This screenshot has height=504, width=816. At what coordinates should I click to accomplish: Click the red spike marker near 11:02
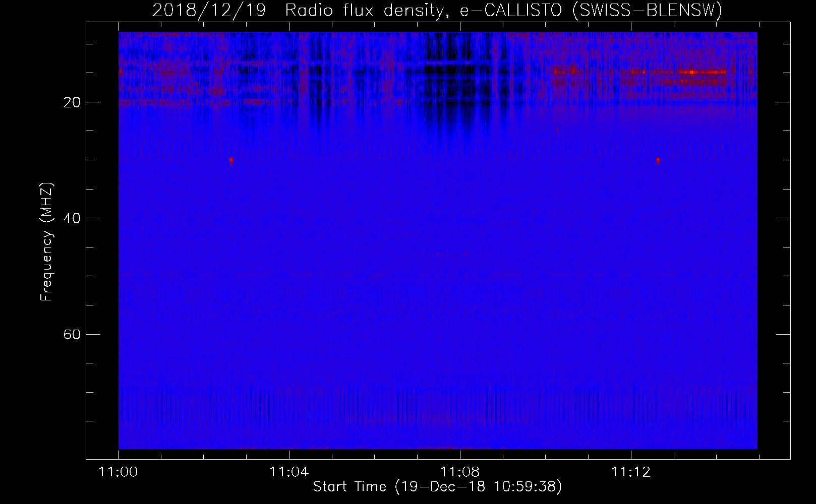pos(231,161)
